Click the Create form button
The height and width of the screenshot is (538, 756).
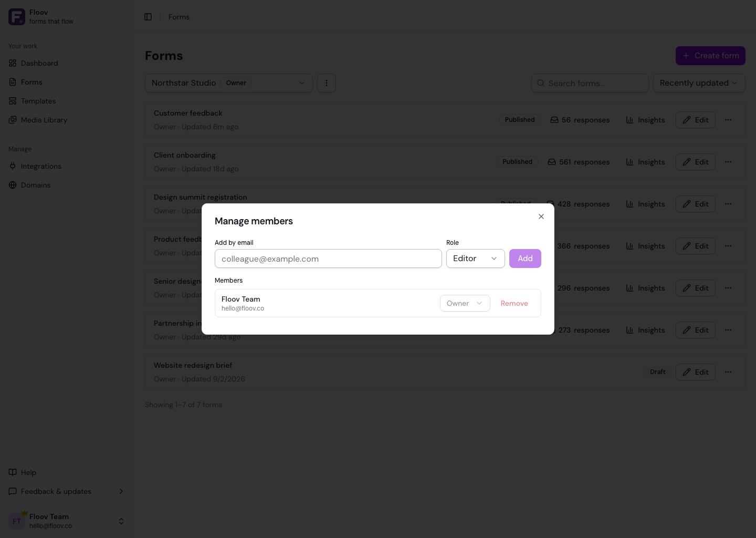click(x=710, y=56)
